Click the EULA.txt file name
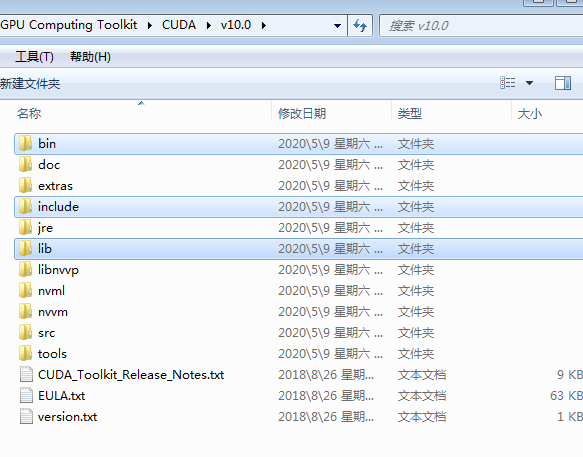Viewport: 583px width, 457px height. (x=61, y=395)
